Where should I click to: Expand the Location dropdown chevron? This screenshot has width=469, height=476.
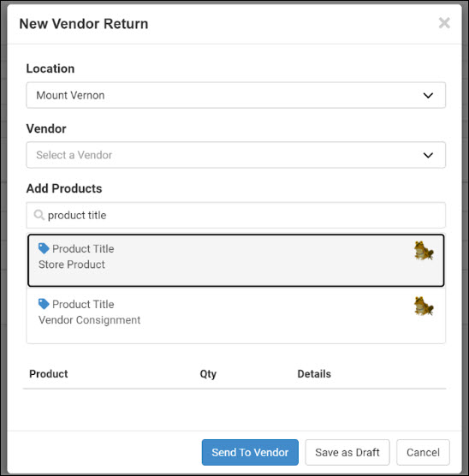(x=428, y=95)
